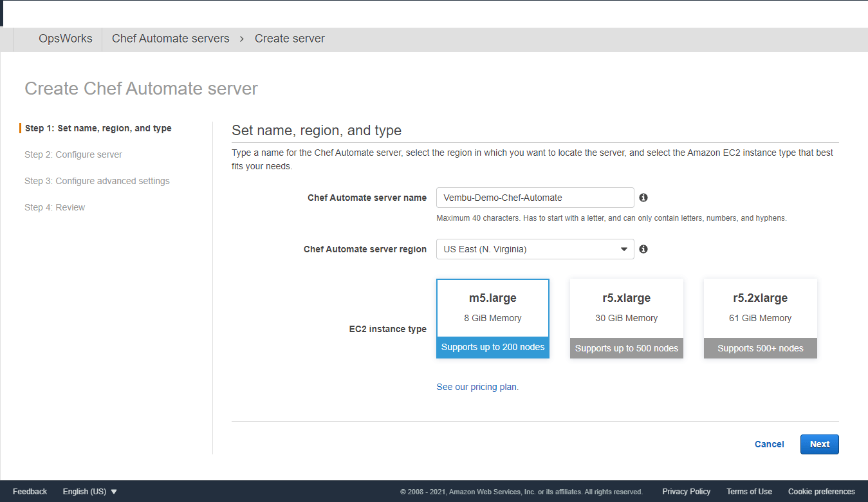Expand the Chef Automate server region dropdown
Screen dimensions: 868x502
pos(535,249)
